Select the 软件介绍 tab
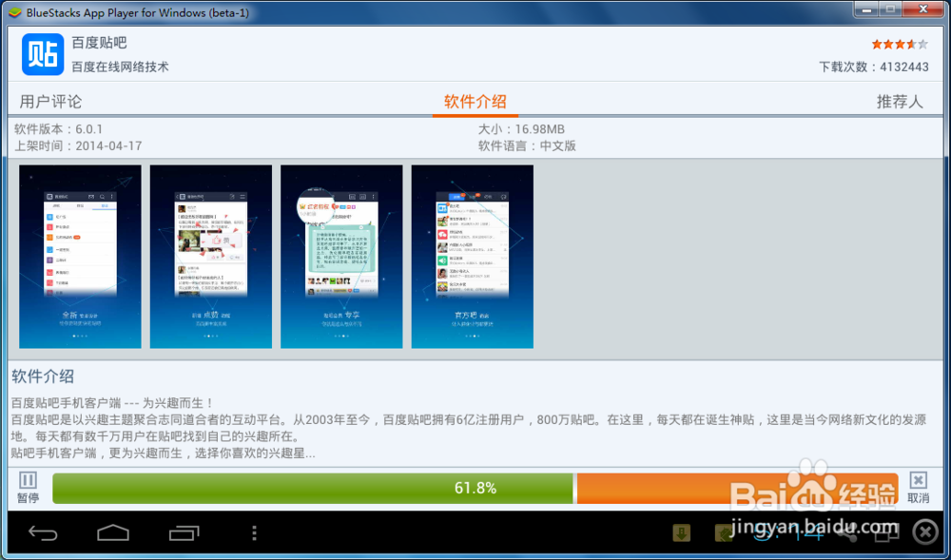Screen dimensions: 951x560 coord(475,101)
